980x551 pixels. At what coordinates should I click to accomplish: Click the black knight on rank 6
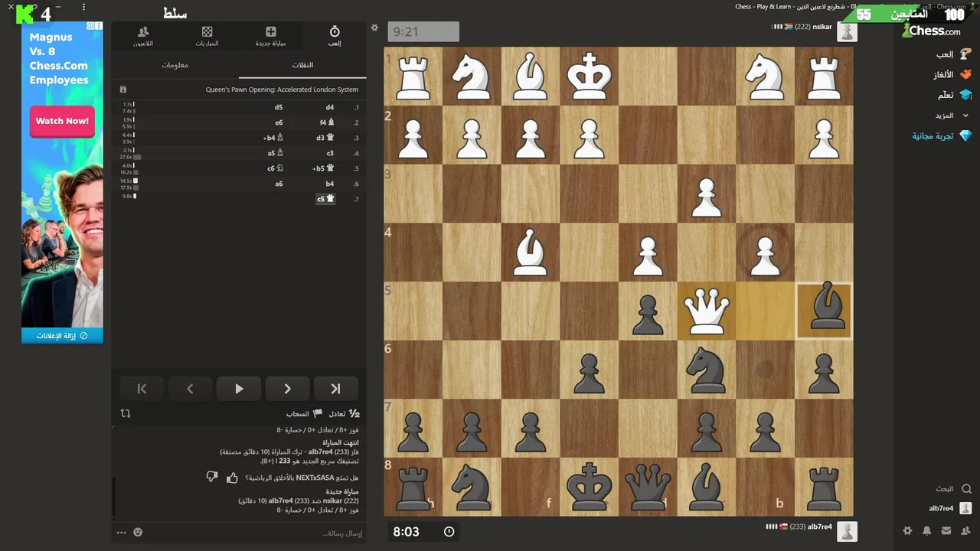pos(706,370)
